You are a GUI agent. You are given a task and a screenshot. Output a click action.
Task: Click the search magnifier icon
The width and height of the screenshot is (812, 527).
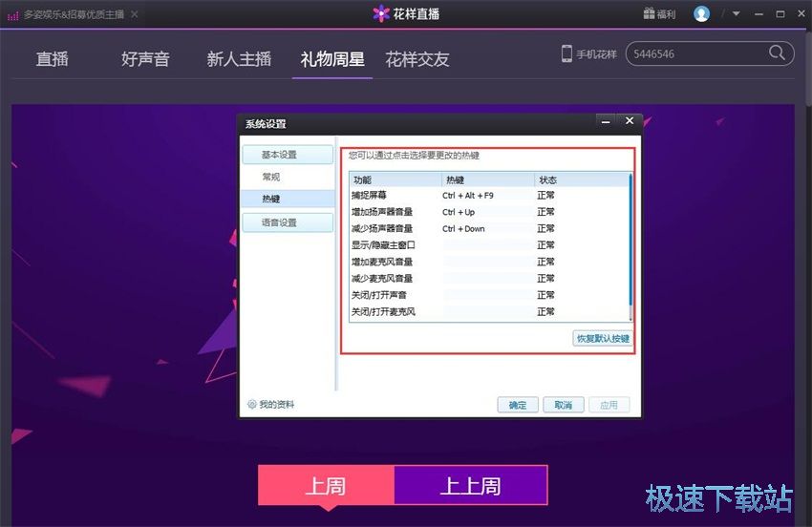click(x=777, y=53)
